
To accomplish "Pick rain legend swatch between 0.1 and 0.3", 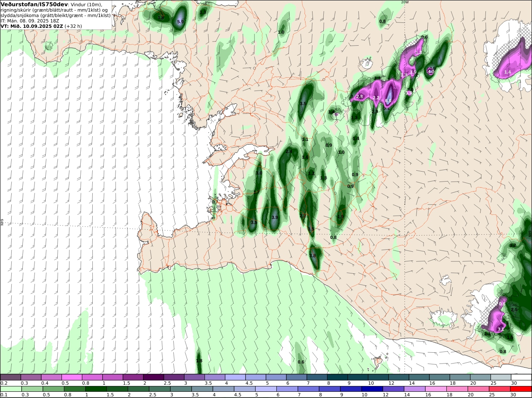I will 10,389.
